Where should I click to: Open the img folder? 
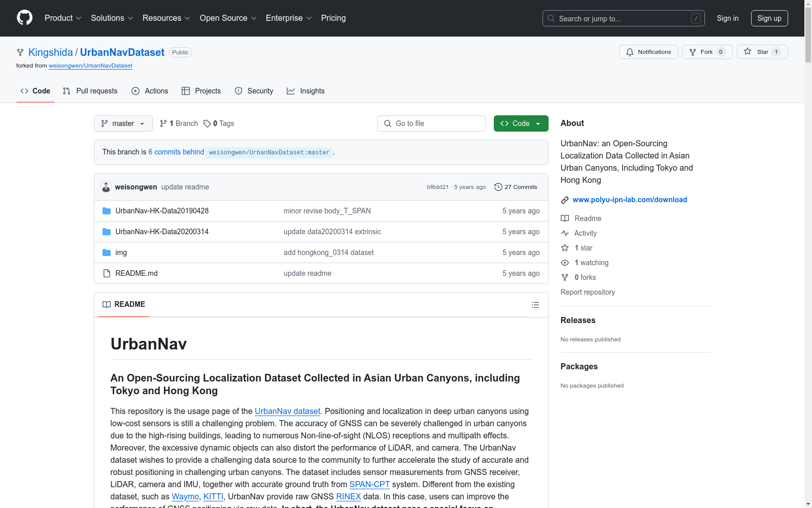point(121,252)
